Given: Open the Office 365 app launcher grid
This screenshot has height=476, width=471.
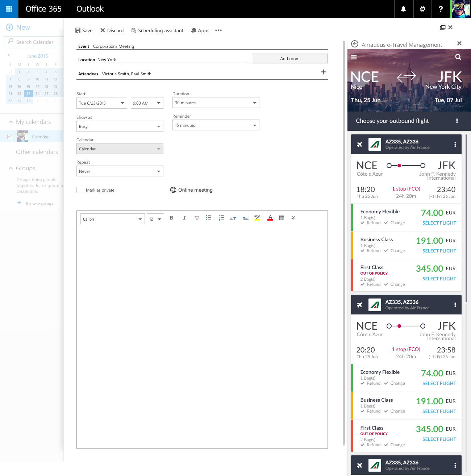Looking at the screenshot, I should click(x=9, y=9).
